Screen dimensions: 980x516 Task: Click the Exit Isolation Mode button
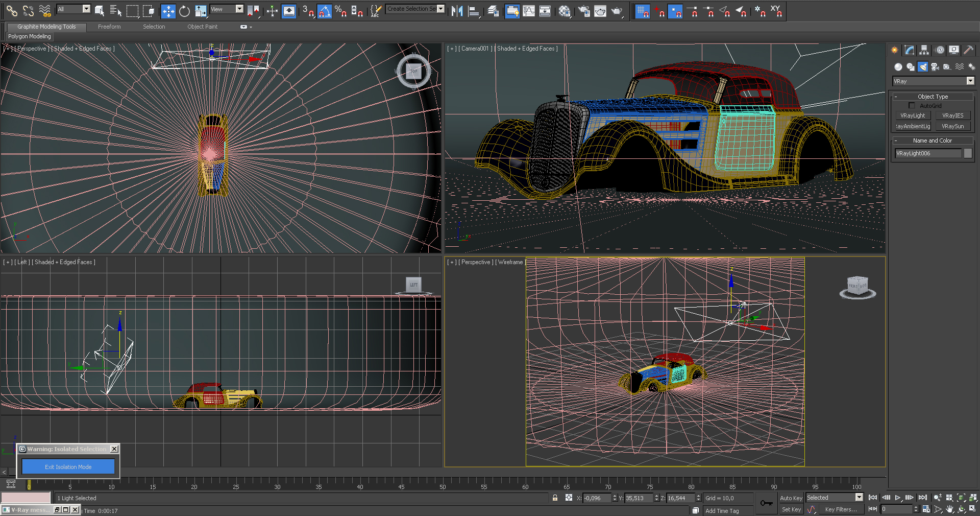pyautogui.click(x=68, y=467)
